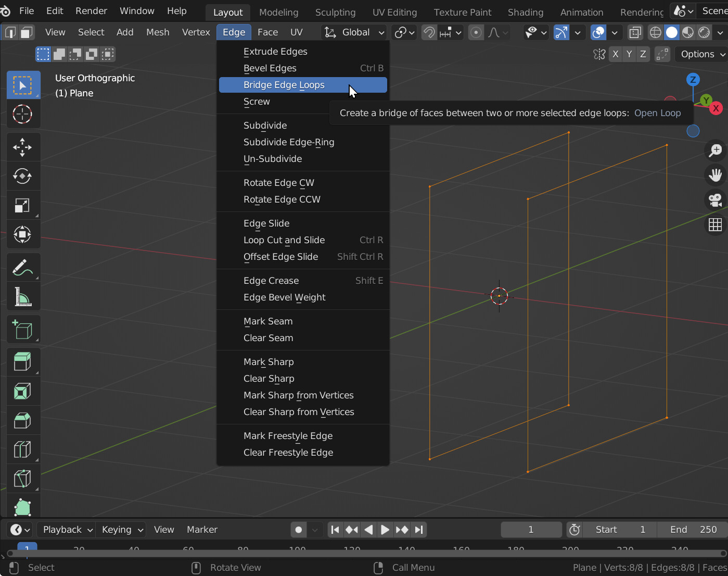728x576 pixels.
Task: Jump to the last frame
Action: pos(418,530)
